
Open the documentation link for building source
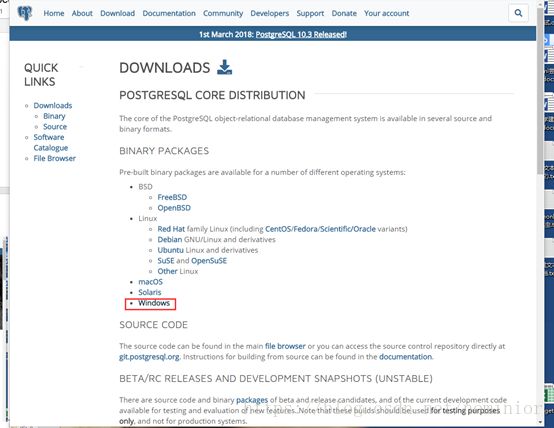(405, 357)
